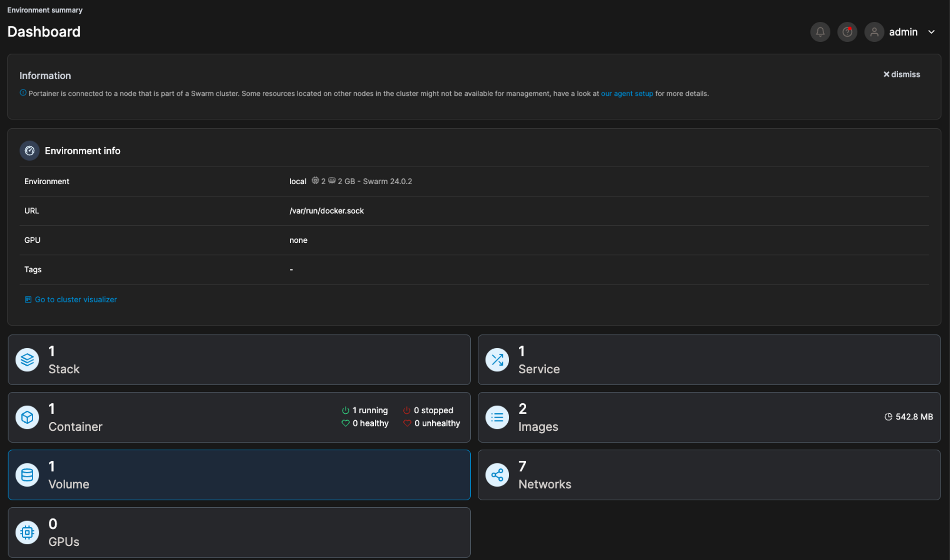Click the GPU value 'none'
950x560 pixels.
(298, 240)
